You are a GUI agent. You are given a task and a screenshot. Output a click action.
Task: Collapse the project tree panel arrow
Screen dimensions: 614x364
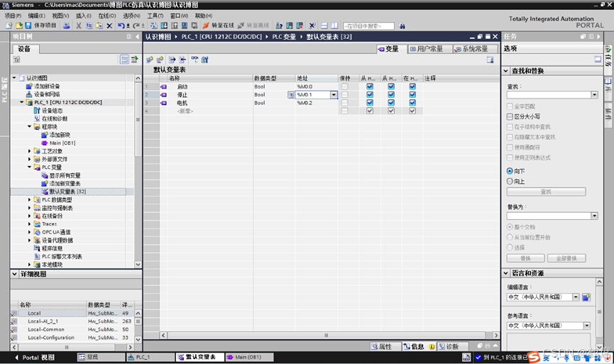[x=137, y=36]
